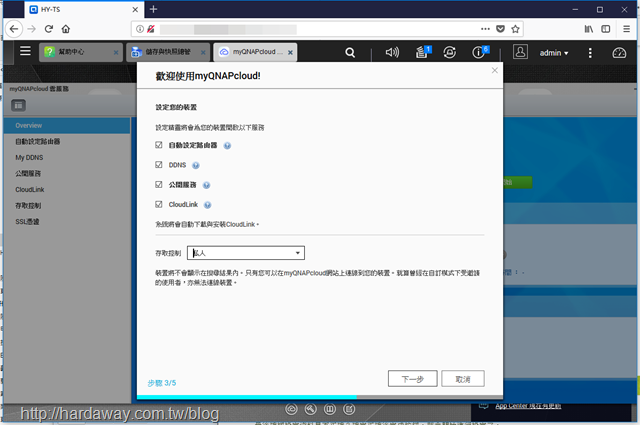Close the HY-TS browser tab
Screen dimensions: 640x425
135,9
